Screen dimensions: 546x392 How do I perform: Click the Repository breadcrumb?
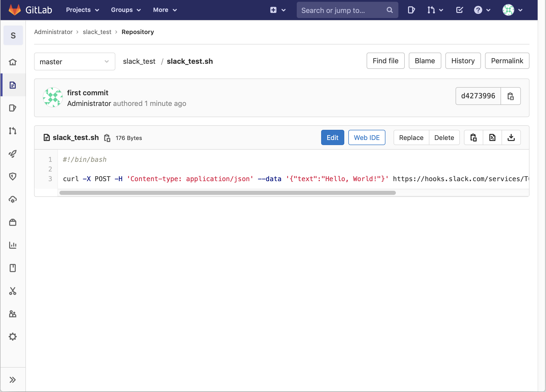(x=138, y=32)
